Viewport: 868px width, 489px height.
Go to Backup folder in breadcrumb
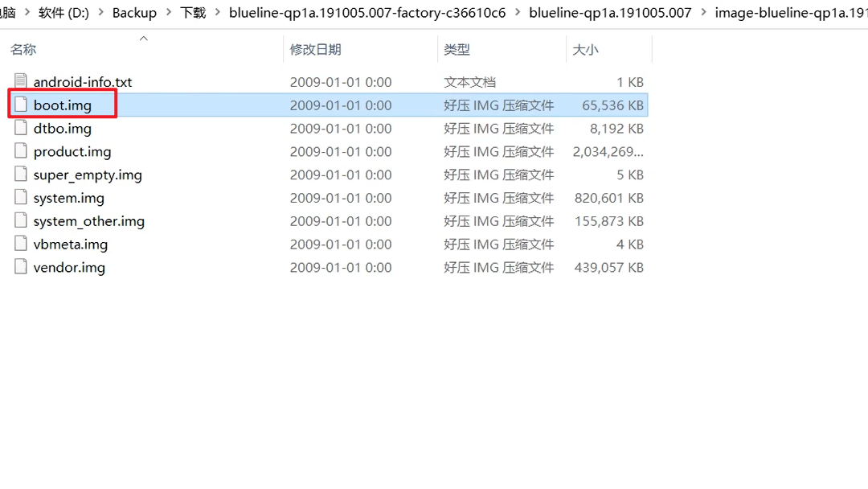(134, 12)
